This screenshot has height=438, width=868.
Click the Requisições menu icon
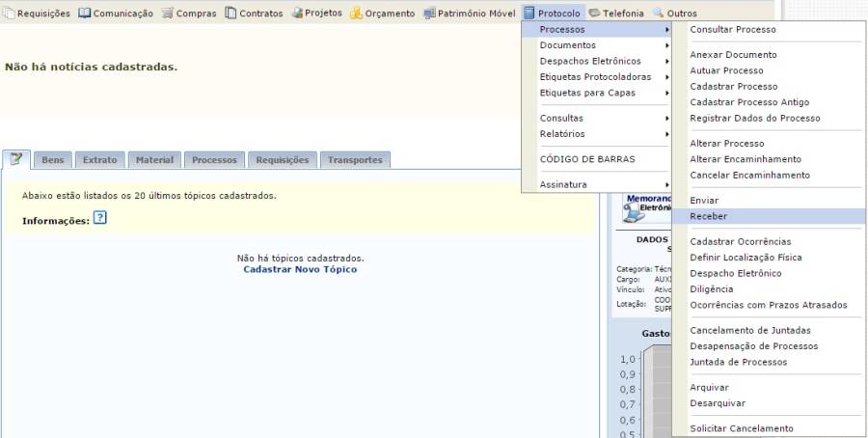tap(9, 14)
